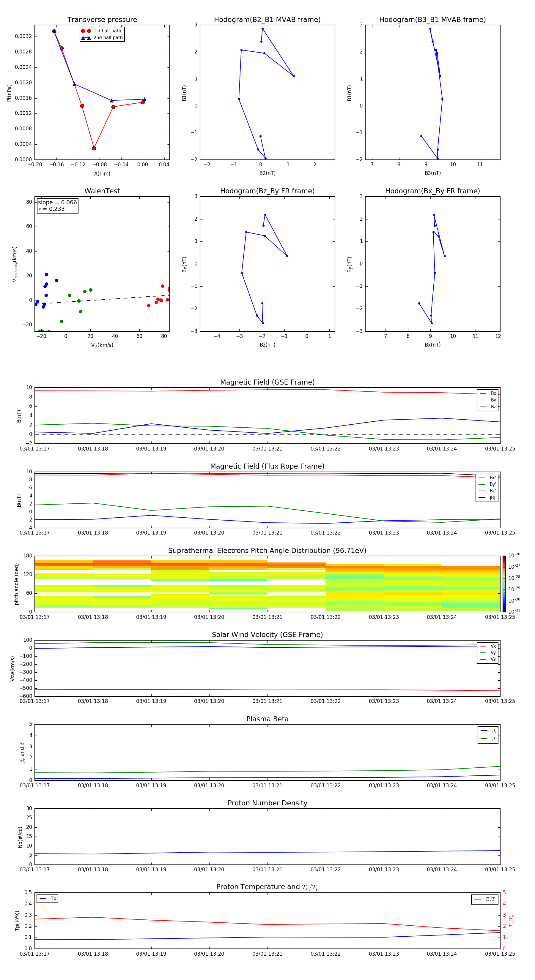Select the |B| entry in flux rope legend
The height and width of the screenshot is (980, 535).
pyautogui.click(x=487, y=498)
